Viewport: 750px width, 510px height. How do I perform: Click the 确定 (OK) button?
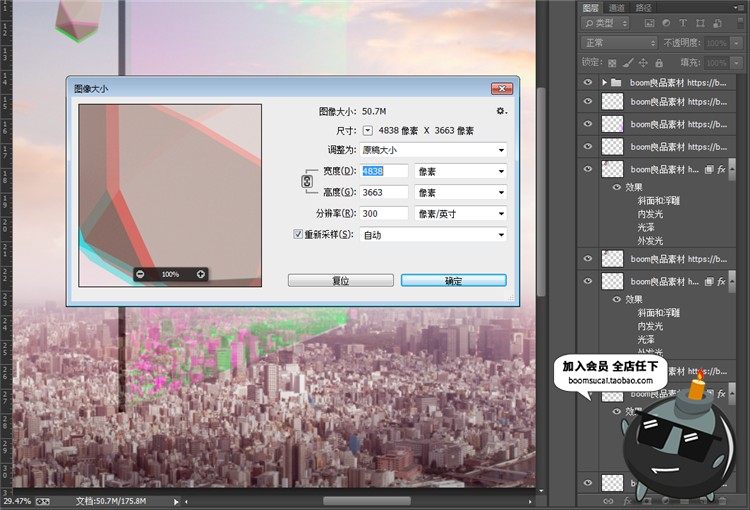(x=453, y=281)
